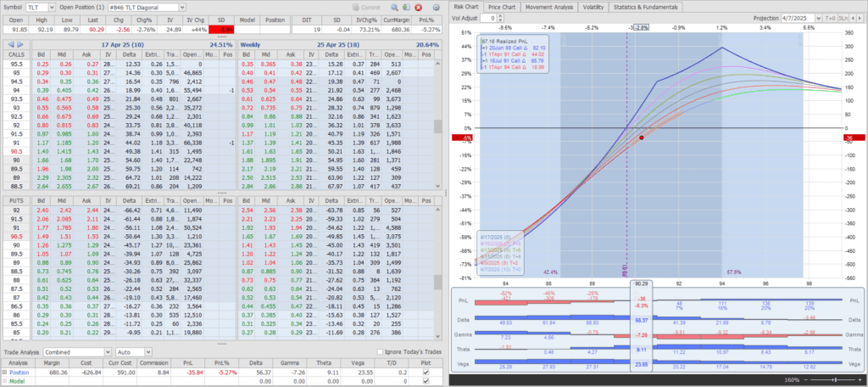This screenshot has height=387, width=868.
Task: Click the Weekly label above second chain
Action: 251,44
